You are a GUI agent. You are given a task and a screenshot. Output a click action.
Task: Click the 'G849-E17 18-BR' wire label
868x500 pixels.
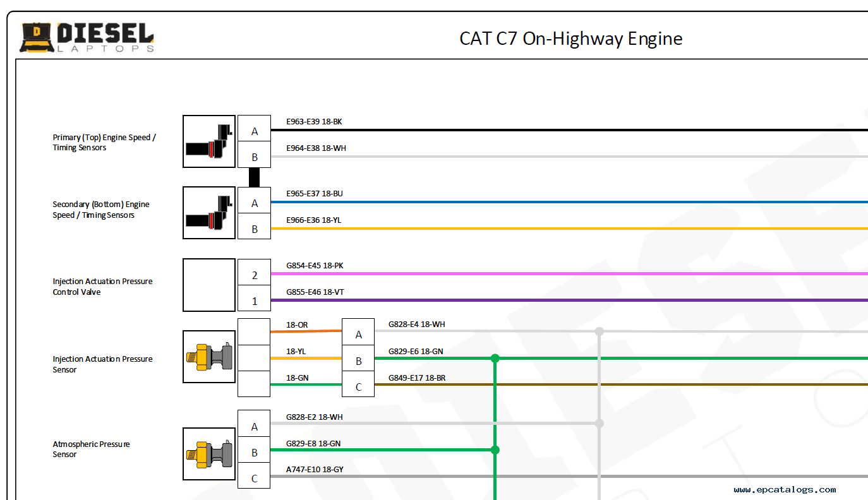(418, 378)
